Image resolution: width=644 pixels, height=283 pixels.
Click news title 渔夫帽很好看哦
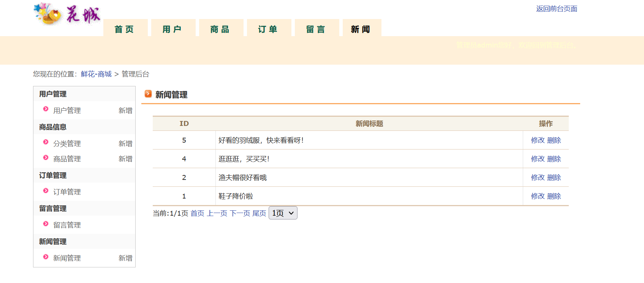pos(242,178)
